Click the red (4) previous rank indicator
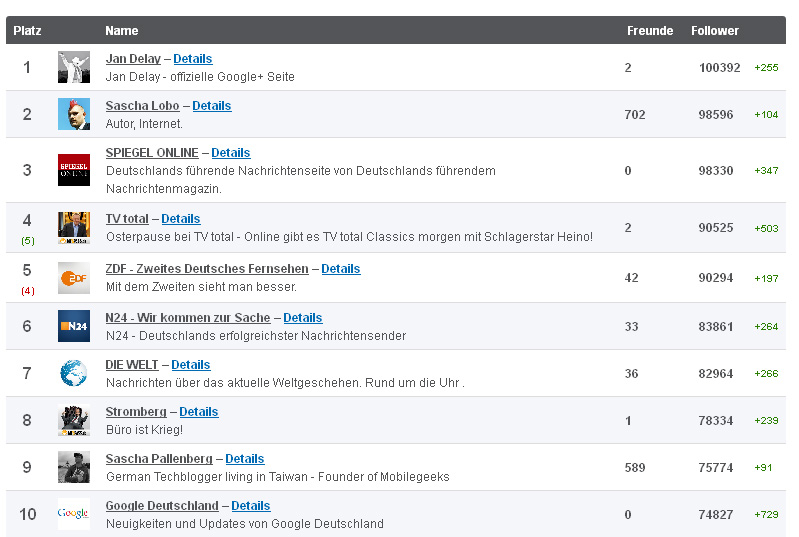 coord(28,290)
